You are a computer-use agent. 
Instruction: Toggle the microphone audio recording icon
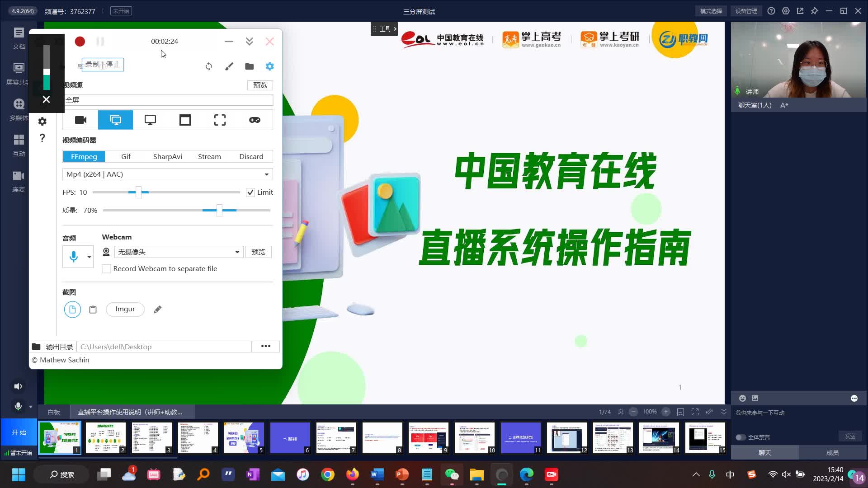[74, 257]
